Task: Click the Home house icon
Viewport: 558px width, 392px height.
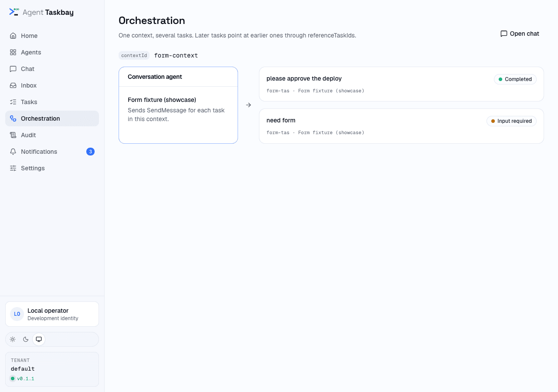Action: [13, 36]
